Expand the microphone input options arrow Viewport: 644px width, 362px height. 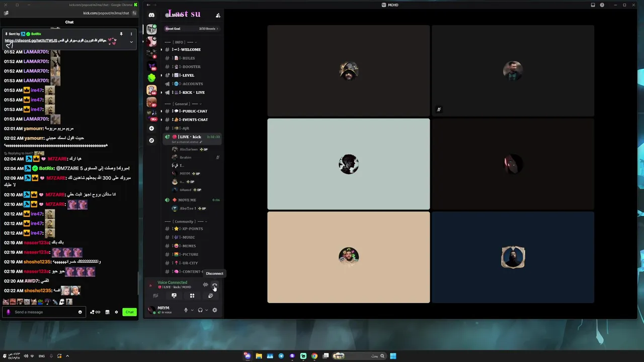[x=192, y=310]
